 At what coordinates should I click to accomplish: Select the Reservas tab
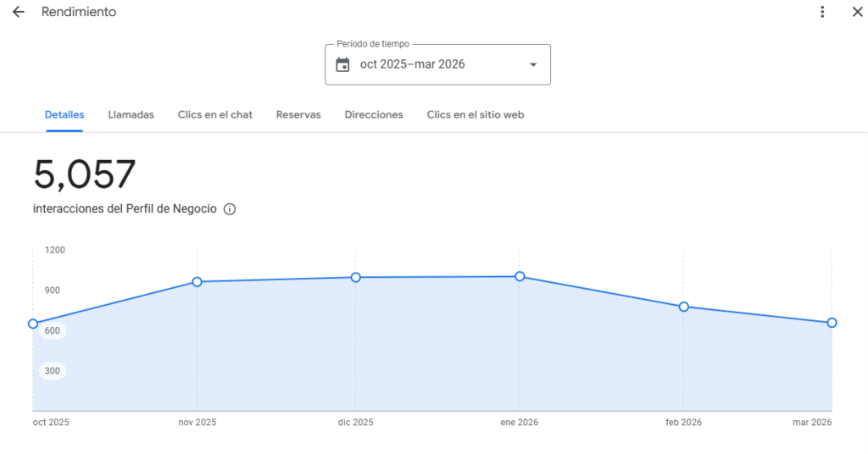(x=298, y=114)
